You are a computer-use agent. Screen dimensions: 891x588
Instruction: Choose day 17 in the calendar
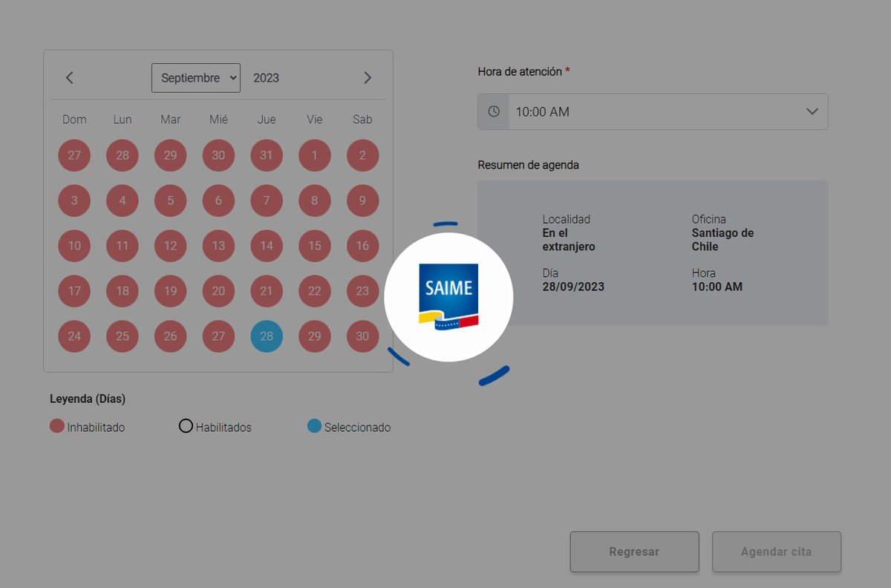pos(74,291)
